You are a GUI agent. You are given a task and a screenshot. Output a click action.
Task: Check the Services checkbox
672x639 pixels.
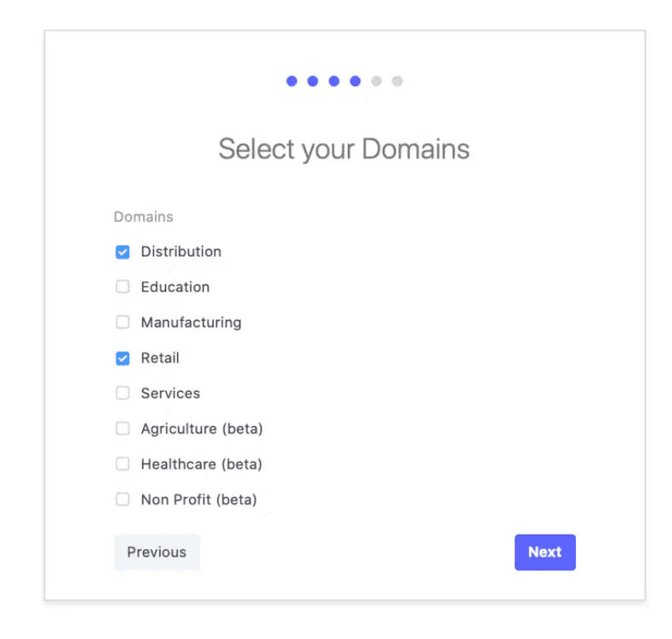click(122, 394)
